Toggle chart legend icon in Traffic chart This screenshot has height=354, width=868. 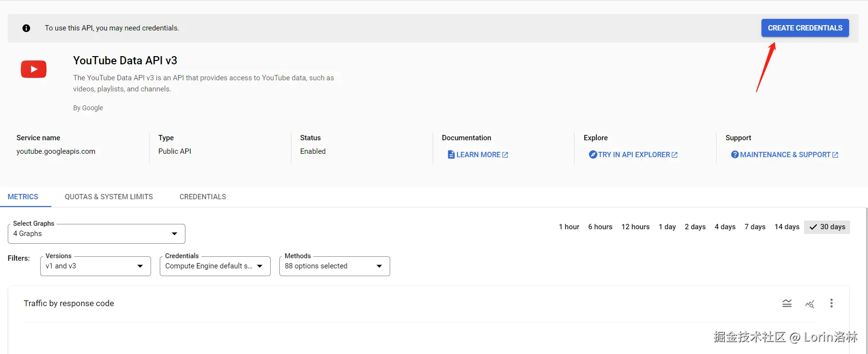coord(787,303)
